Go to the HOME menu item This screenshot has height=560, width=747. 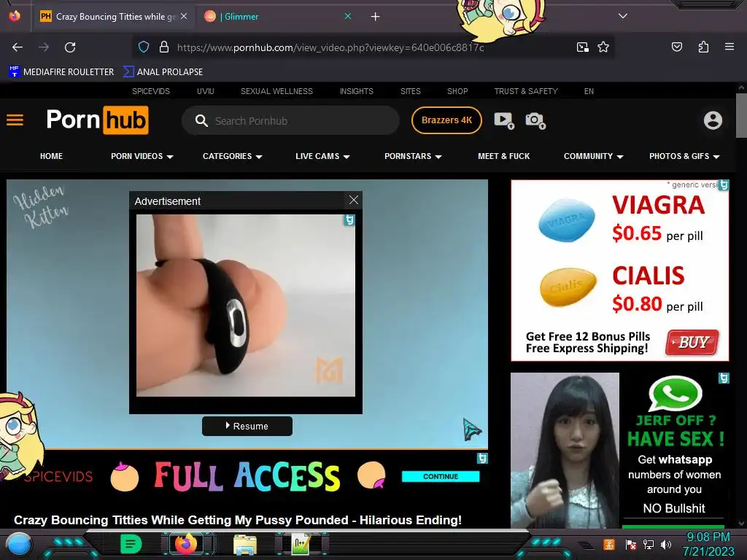tap(52, 156)
